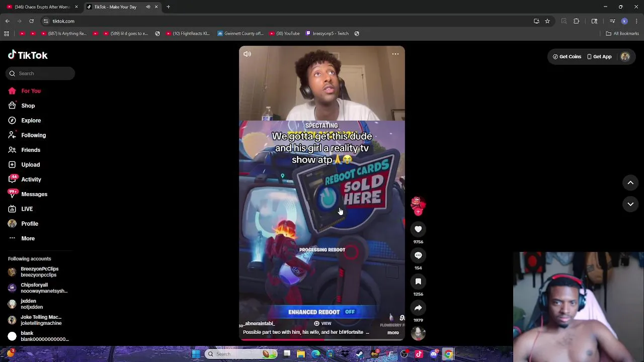Open the Chrome profile avatar
The width and height of the screenshot is (644, 362).
tap(624, 21)
